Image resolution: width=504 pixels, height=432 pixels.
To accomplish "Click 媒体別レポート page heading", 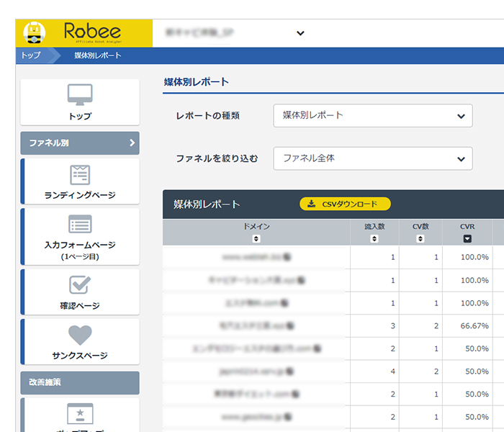I will click(197, 82).
